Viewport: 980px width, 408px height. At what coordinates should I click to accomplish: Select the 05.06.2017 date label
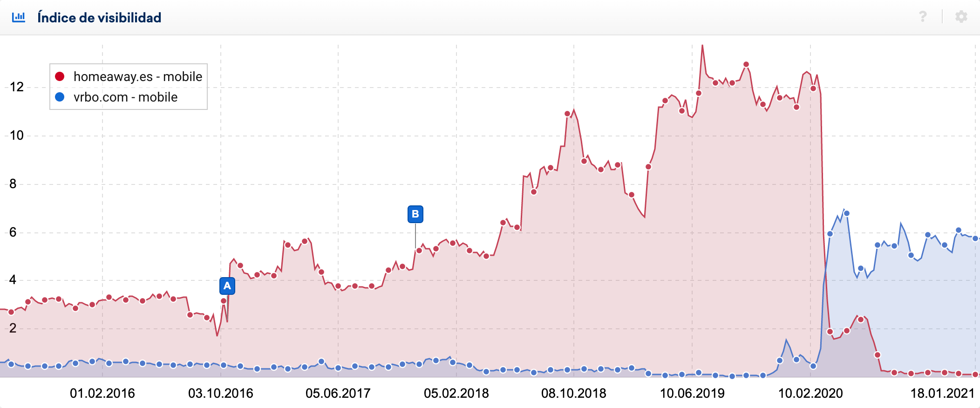(x=338, y=393)
